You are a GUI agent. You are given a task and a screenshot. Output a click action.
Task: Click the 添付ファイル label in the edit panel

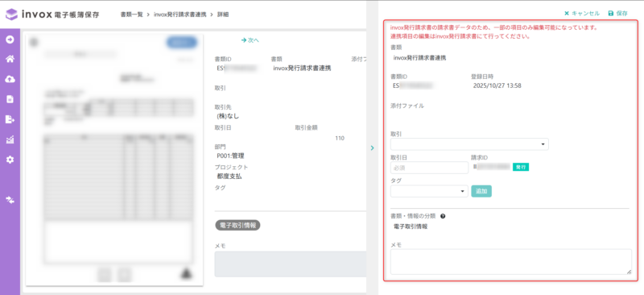tap(407, 106)
